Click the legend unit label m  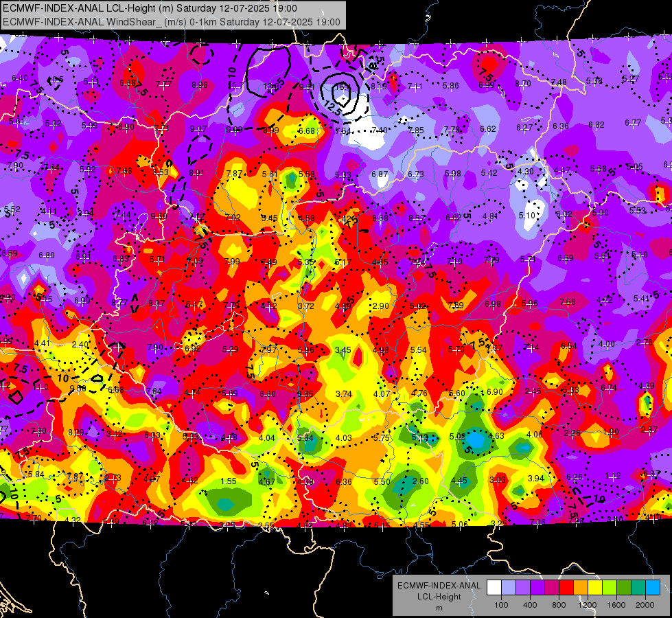(x=439, y=608)
